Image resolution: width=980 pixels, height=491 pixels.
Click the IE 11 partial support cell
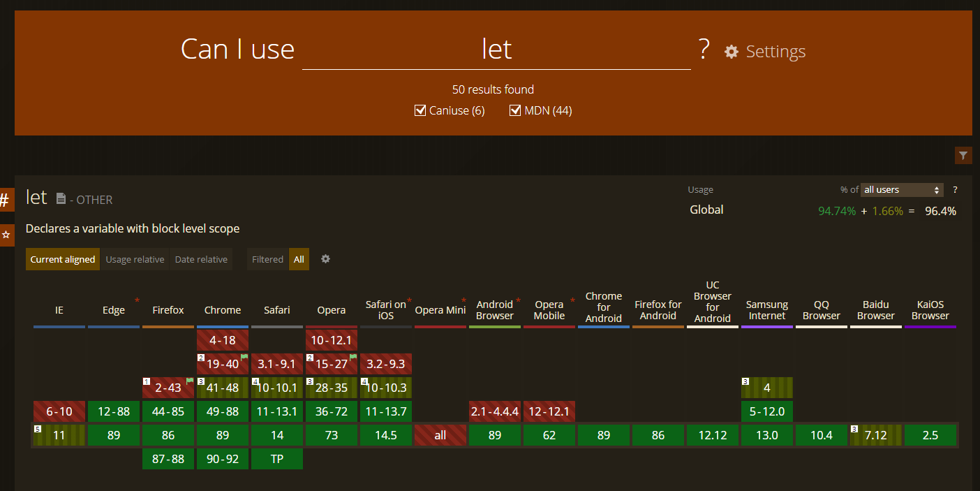tap(59, 435)
